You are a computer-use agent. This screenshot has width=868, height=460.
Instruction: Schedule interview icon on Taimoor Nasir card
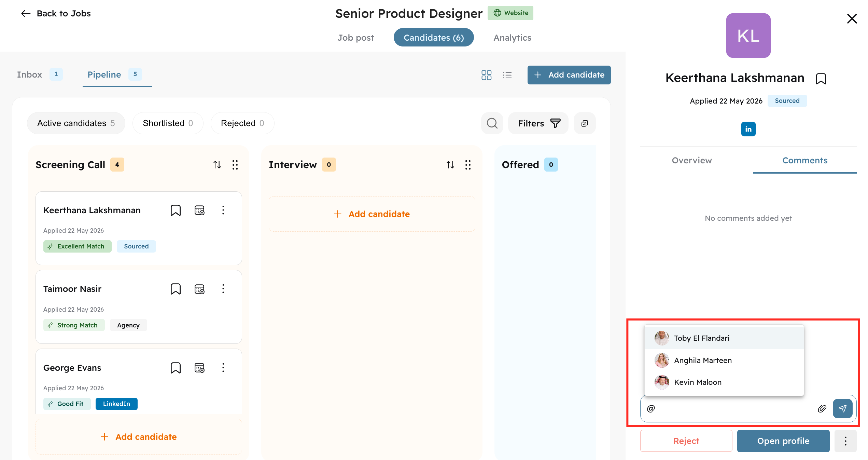pos(199,289)
